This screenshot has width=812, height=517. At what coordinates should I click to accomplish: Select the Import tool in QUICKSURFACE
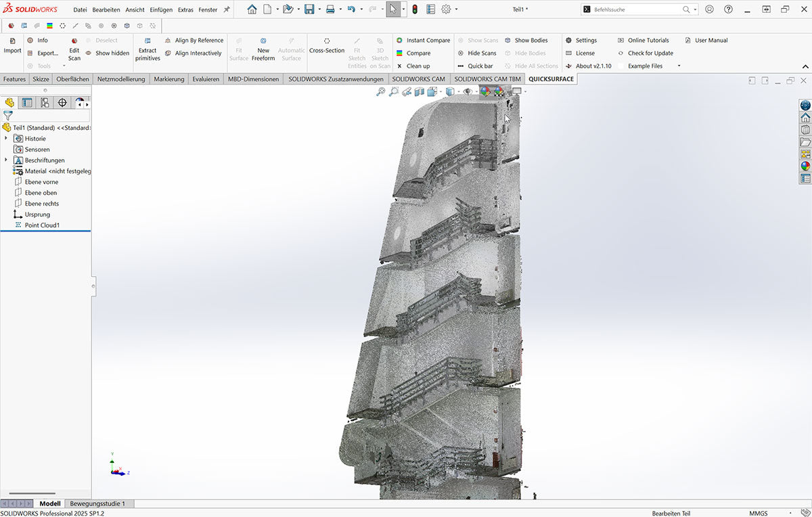click(x=12, y=47)
